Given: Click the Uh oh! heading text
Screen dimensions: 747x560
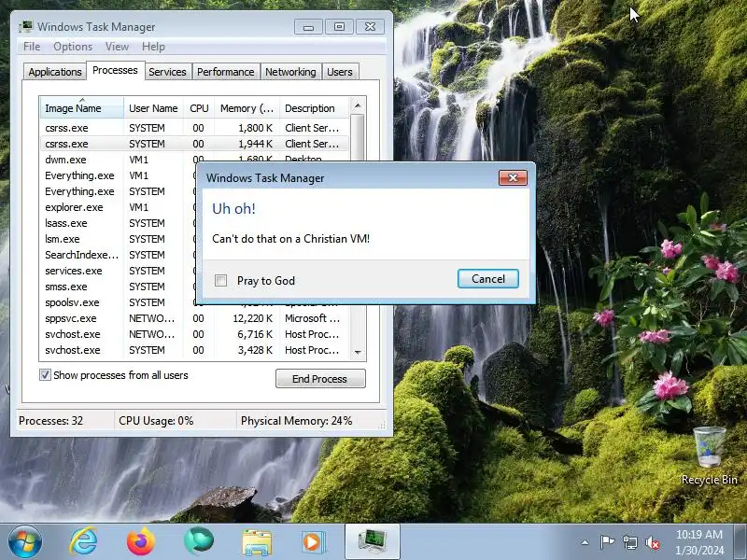Looking at the screenshot, I should (233, 208).
